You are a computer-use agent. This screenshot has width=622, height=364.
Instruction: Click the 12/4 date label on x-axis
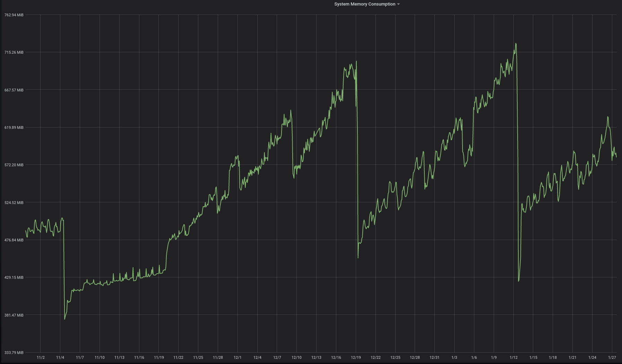click(257, 357)
